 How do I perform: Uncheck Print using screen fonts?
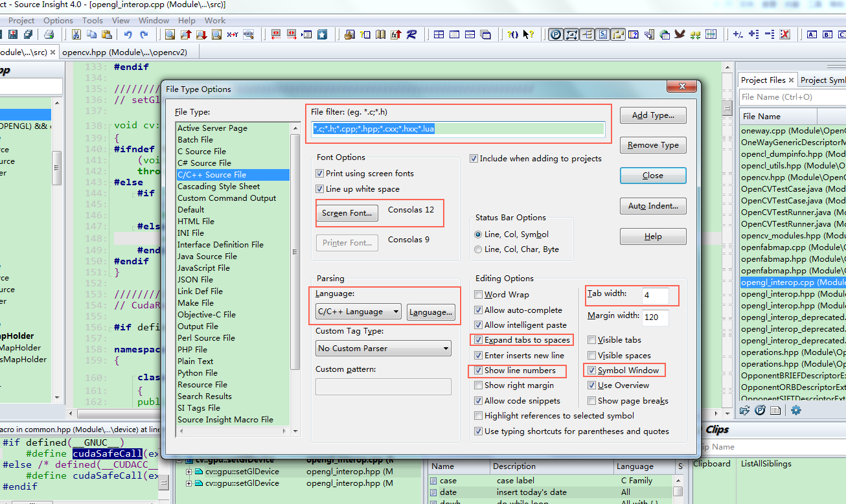coord(319,174)
